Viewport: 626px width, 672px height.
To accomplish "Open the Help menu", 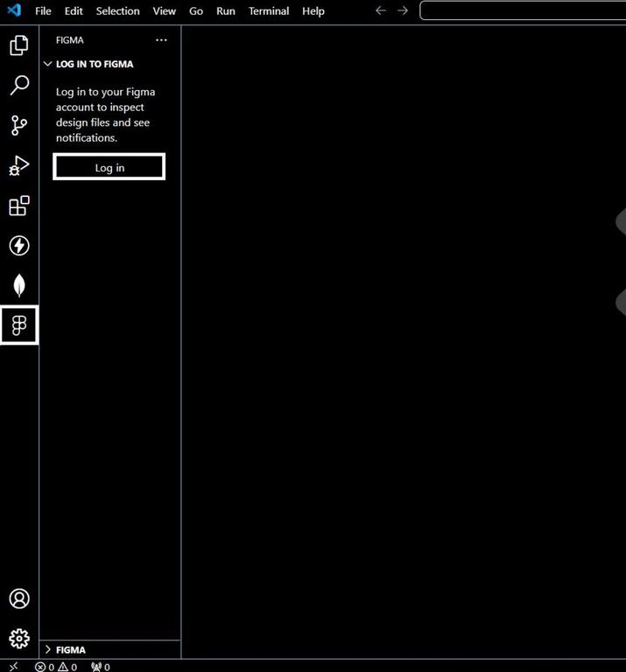I will [313, 11].
